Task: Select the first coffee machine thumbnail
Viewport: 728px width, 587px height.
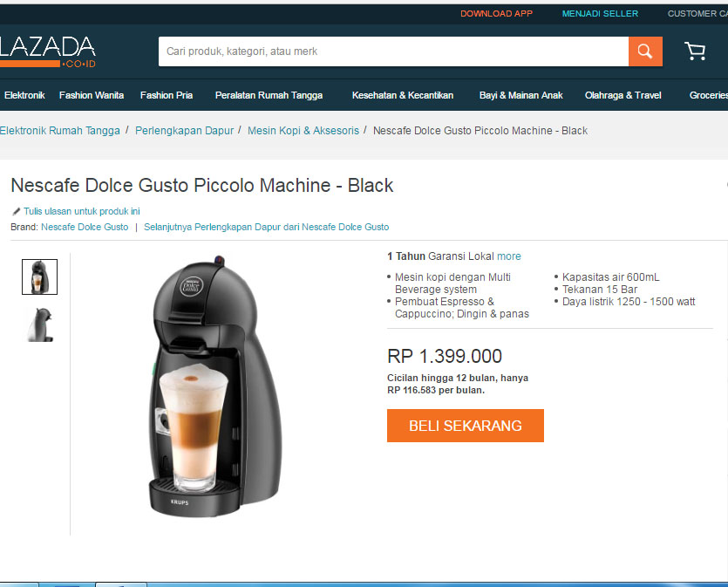Action: click(39, 276)
